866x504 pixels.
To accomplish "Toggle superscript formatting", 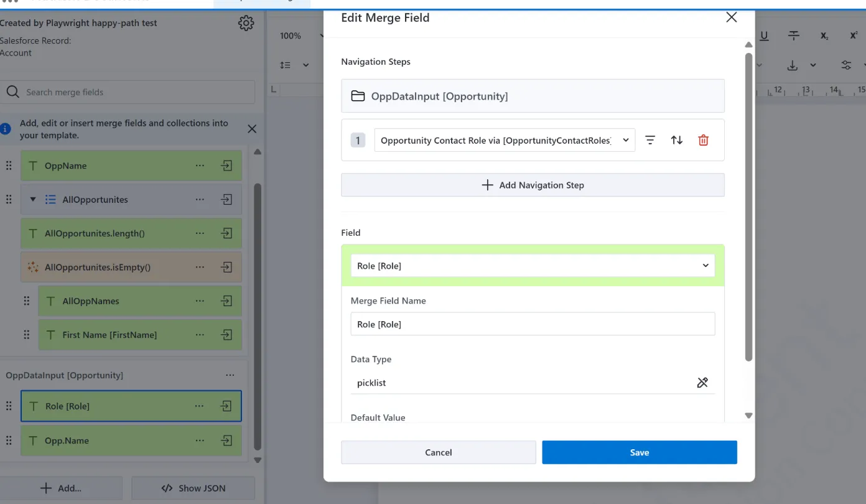I will coord(854,36).
